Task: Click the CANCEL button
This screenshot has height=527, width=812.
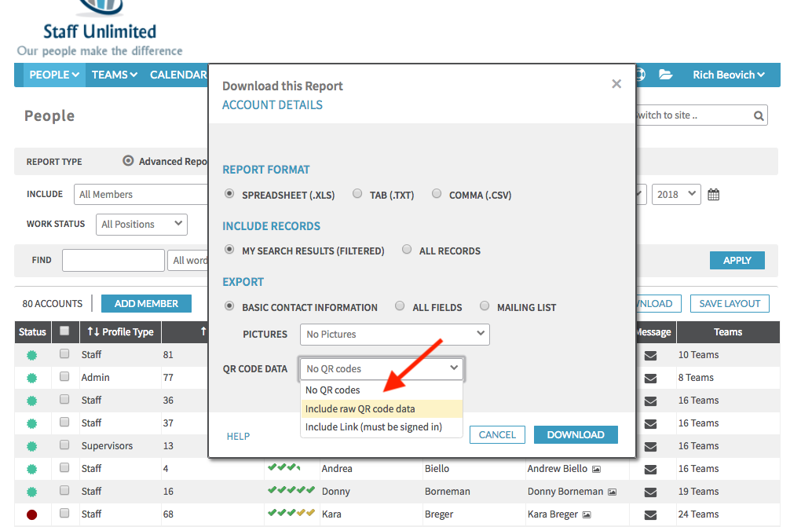Action: (x=497, y=435)
